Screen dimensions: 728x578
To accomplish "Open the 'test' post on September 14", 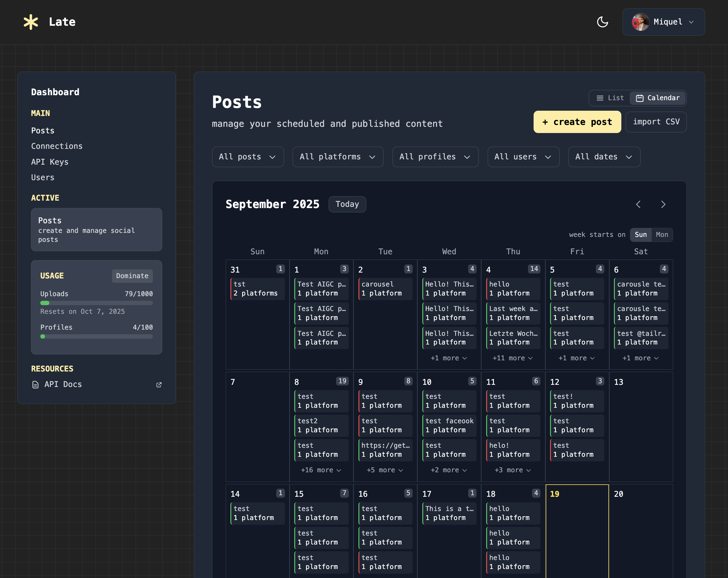I will pyautogui.click(x=257, y=513).
